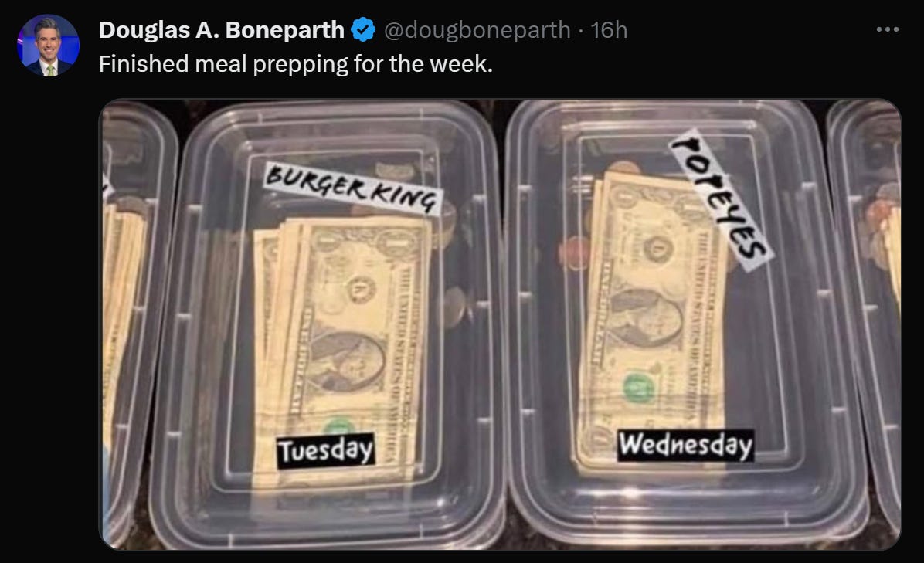This screenshot has height=563, width=924.
Task: Click the Burger King label in the photo
Action: tap(352, 188)
